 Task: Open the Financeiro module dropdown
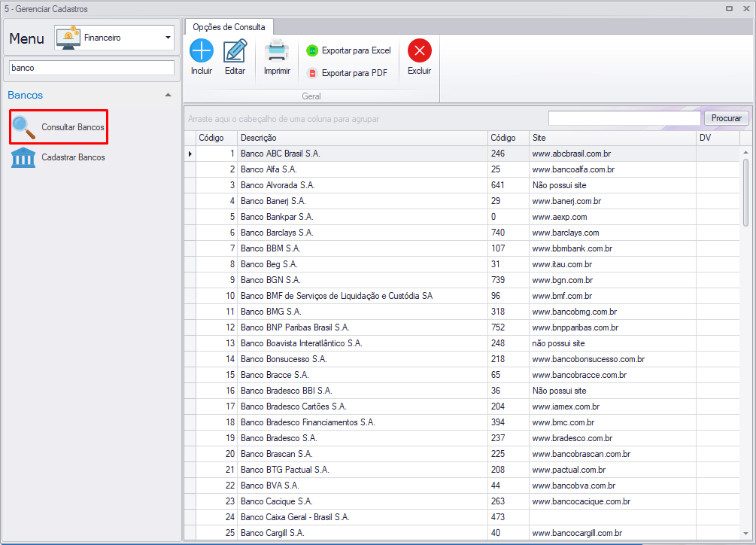click(x=168, y=38)
